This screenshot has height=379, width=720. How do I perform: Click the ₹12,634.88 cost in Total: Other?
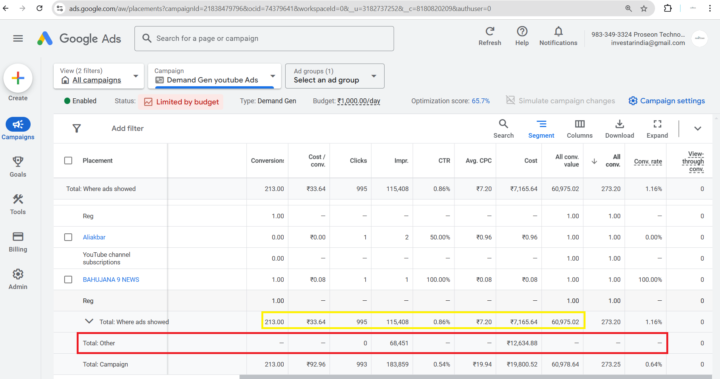522,343
